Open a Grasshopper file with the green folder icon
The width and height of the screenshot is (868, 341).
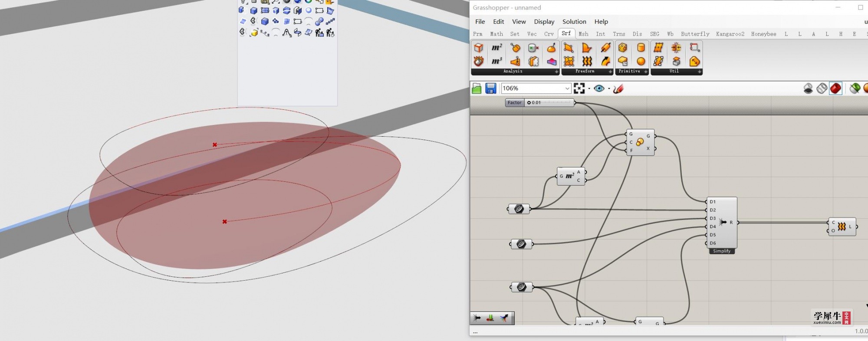(477, 89)
